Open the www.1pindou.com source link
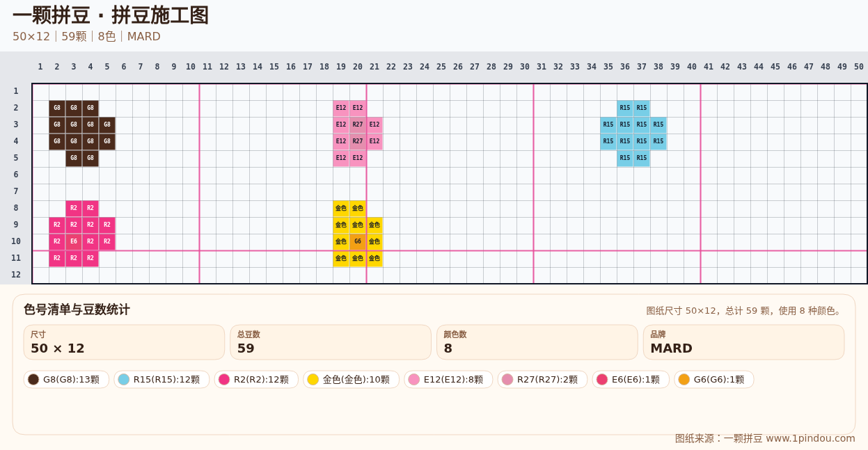Screen dimensions: 868x450 click(810, 439)
